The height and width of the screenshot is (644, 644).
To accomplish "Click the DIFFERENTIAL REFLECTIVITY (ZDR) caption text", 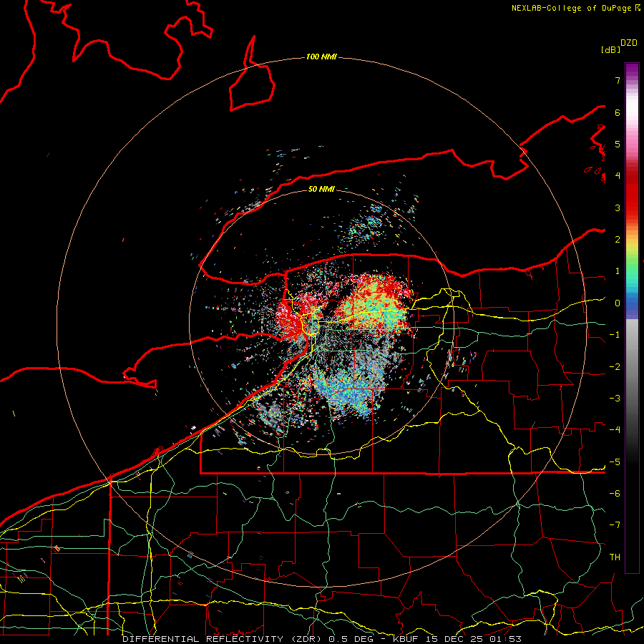I will (223, 639).
